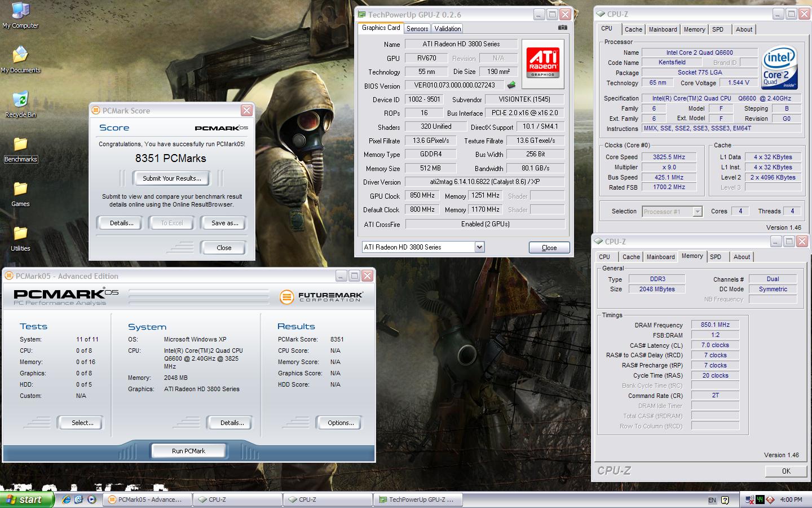Click the EN language indicator on taskbar
812x508 pixels.
(712, 500)
